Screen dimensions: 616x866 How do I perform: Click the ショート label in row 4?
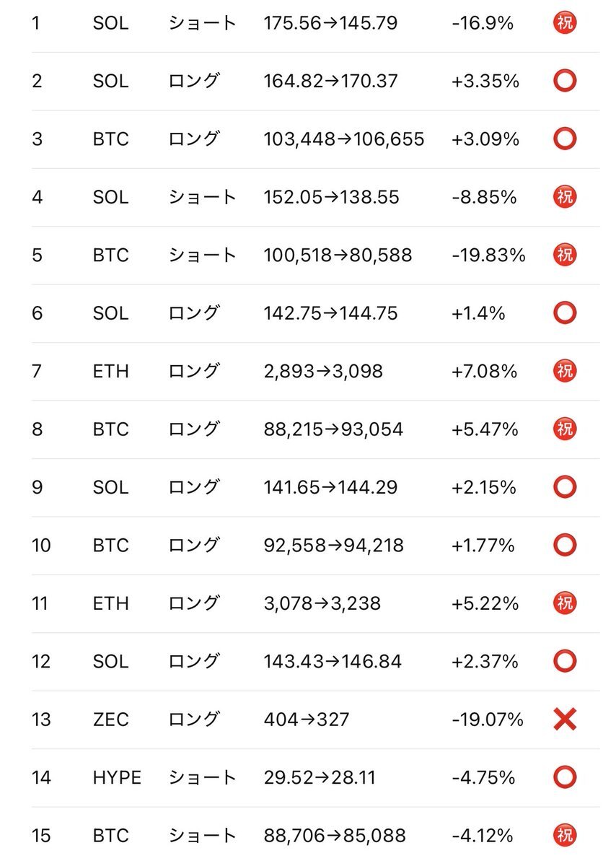point(203,197)
